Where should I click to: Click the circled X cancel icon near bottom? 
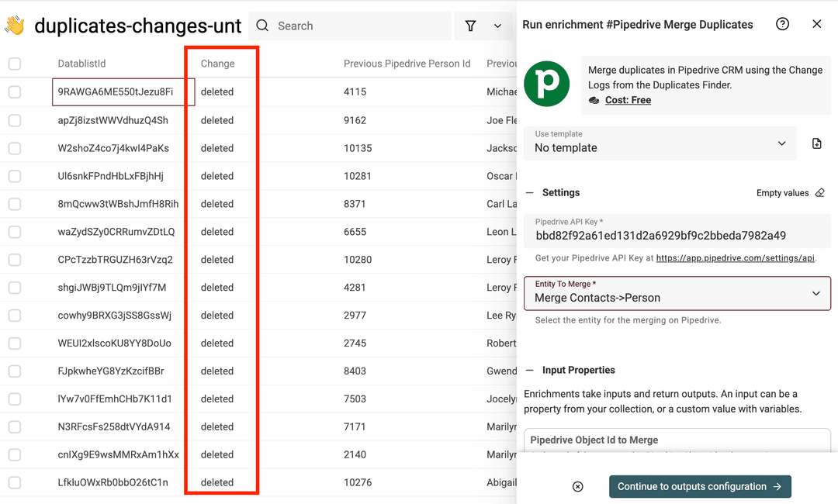coord(577,486)
